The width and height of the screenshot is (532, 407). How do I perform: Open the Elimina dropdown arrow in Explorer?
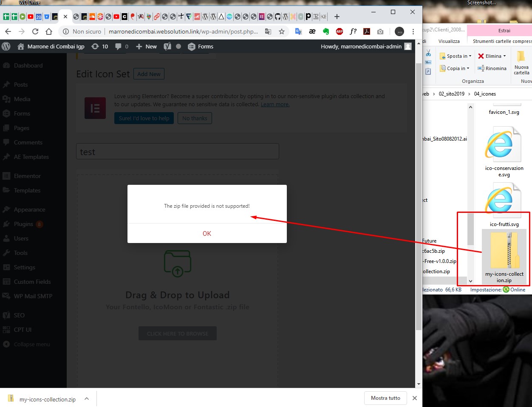tap(504, 56)
